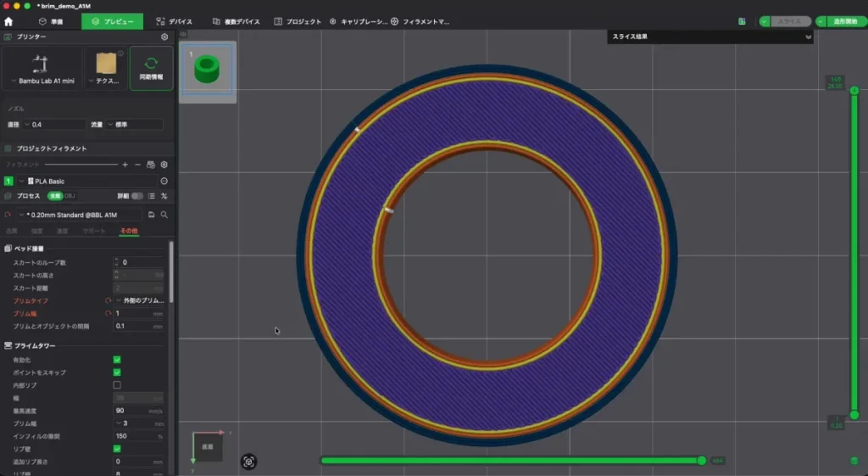
Task: Open the 造形開始 button dropdown arrow
Action: [821, 21]
